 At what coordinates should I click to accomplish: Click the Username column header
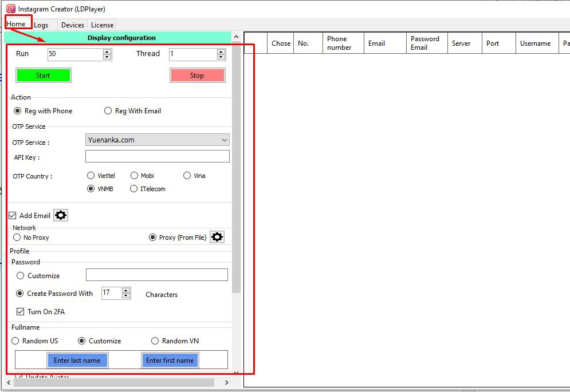[537, 43]
